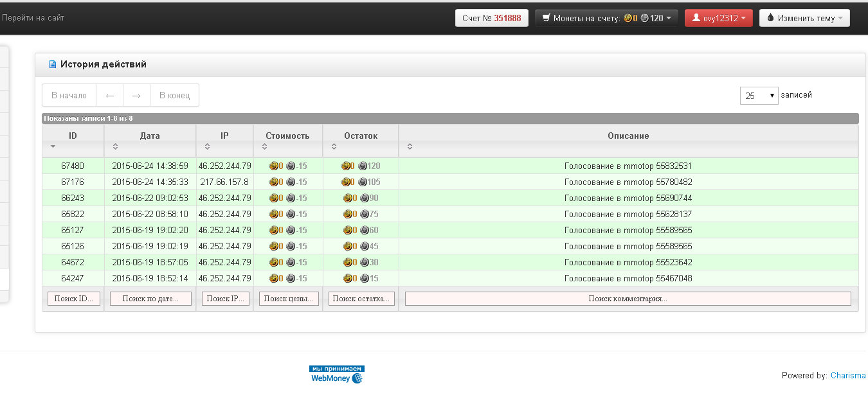Click the left arrow pagination button
This screenshot has height=413, width=868.
pos(109,95)
